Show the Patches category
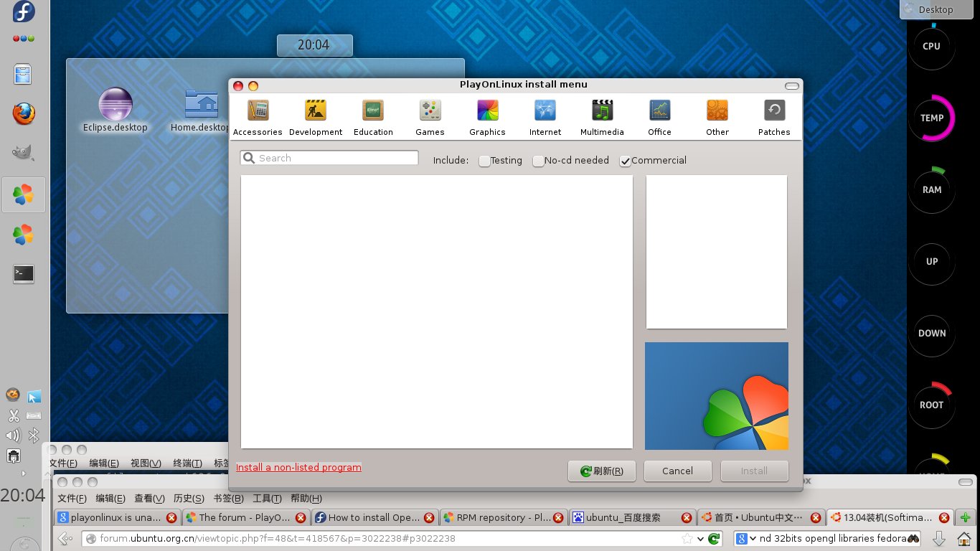The image size is (980, 551). (774, 118)
